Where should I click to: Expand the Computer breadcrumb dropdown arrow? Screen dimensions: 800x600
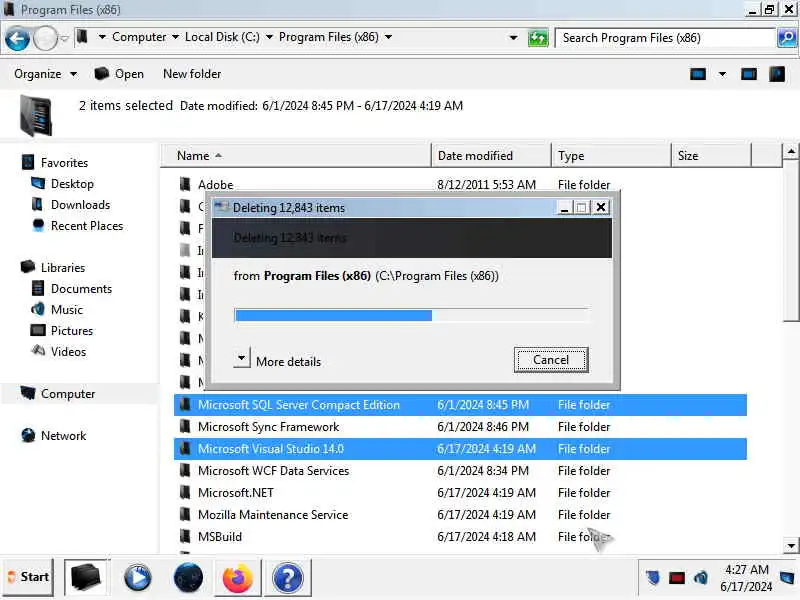tap(175, 37)
